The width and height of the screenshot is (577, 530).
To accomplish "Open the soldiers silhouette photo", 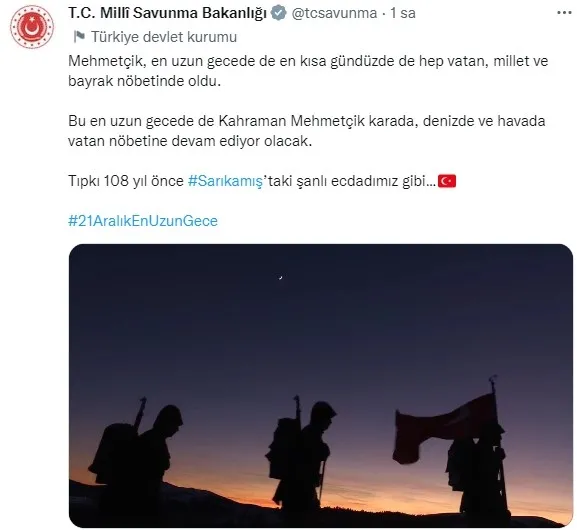I will coord(321,386).
